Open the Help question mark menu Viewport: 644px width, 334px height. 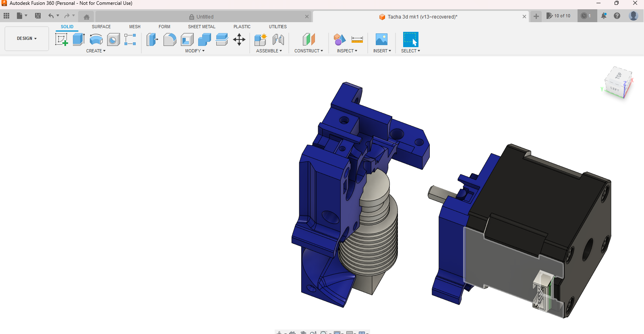click(617, 16)
